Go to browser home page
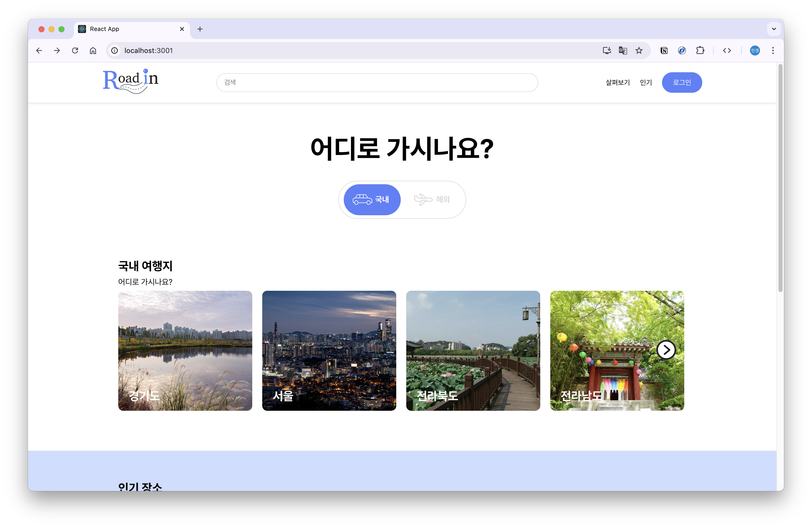Image resolution: width=812 pixels, height=528 pixels. [93, 50]
